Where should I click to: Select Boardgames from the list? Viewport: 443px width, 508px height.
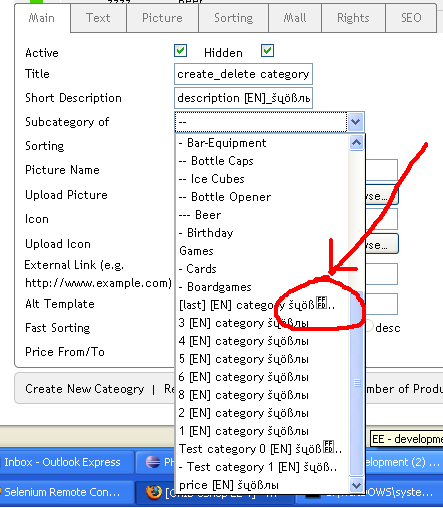(262, 287)
